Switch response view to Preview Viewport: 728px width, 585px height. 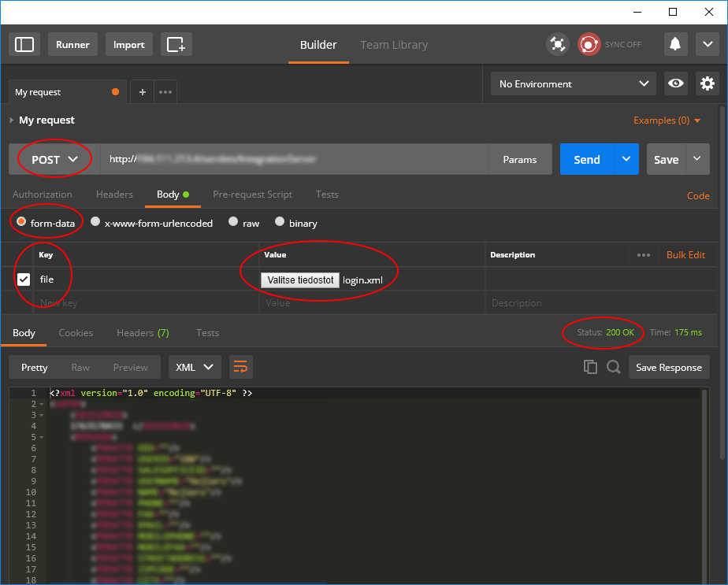click(x=131, y=367)
